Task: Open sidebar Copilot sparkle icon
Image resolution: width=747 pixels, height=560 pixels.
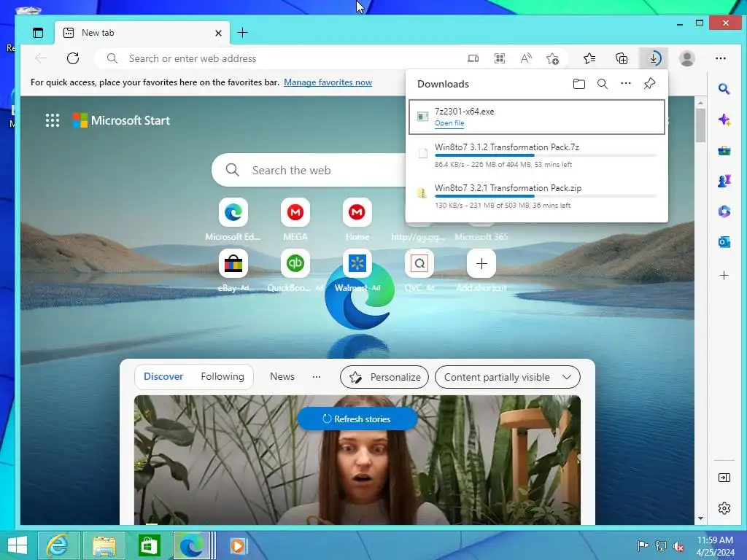Action: point(724,120)
